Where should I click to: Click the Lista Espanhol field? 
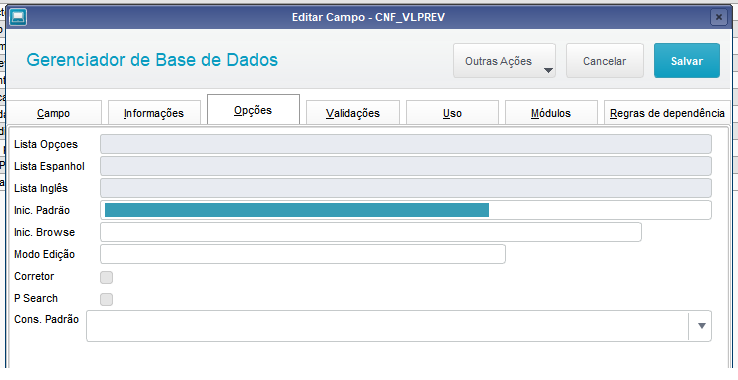[406, 166]
